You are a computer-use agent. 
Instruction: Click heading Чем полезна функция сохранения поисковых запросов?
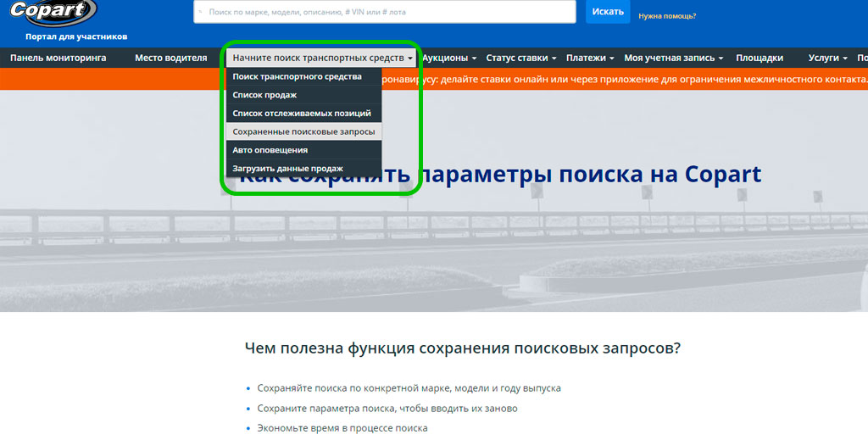pyautogui.click(x=463, y=348)
